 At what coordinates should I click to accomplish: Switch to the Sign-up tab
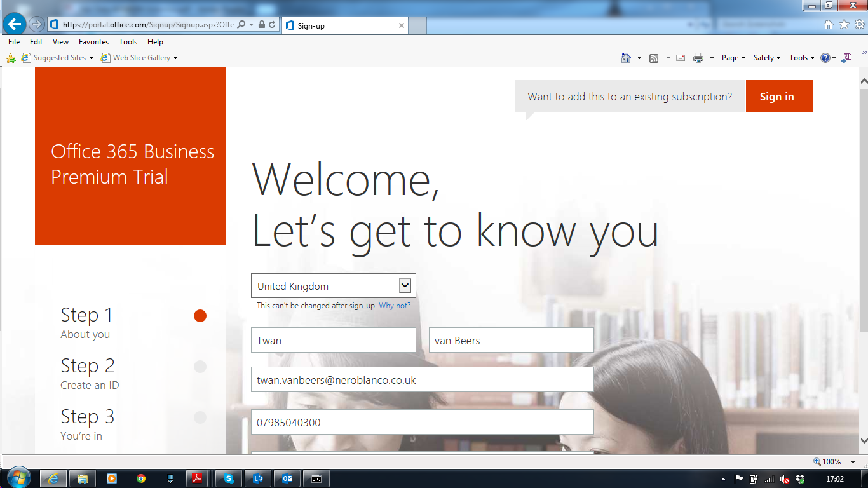point(344,26)
